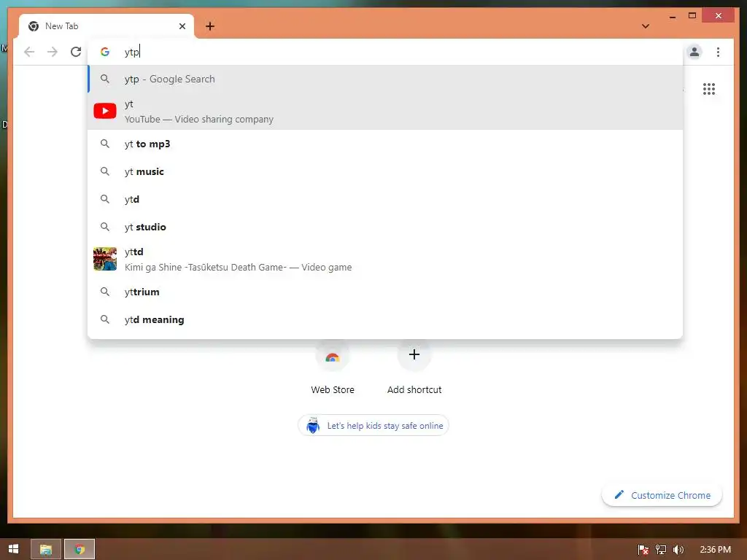Click the 2:36 PM taskbar clock

pyautogui.click(x=715, y=550)
